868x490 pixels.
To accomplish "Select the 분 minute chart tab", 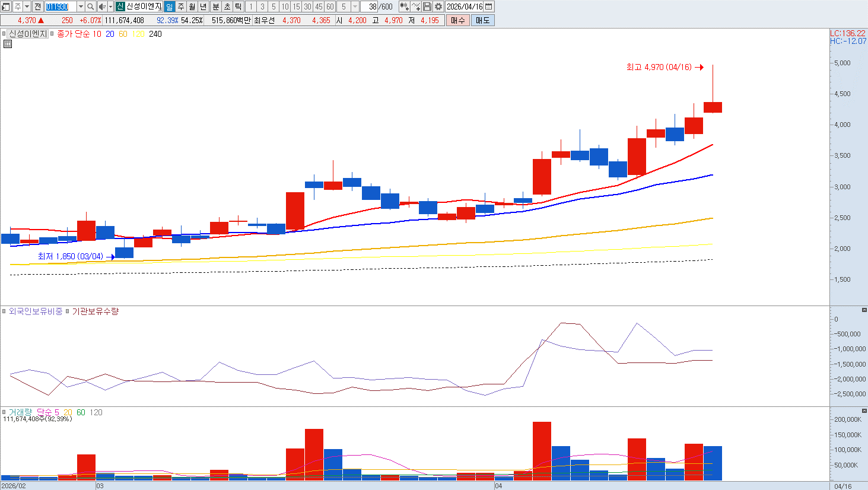I will (215, 7).
